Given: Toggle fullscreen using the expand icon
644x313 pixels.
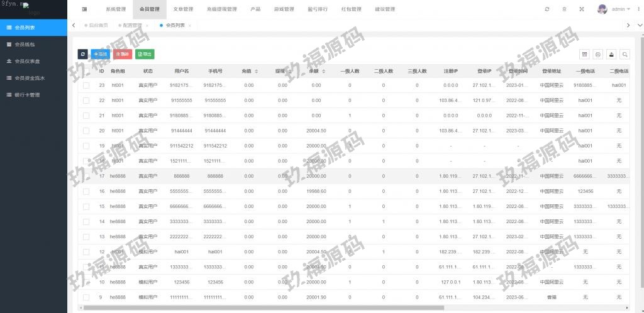Looking at the screenshot, I should click(582, 9).
